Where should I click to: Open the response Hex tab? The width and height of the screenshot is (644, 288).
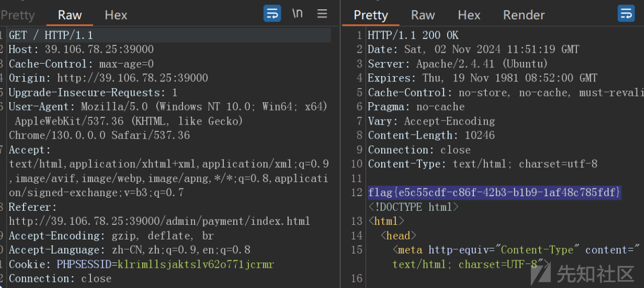click(x=469, y=15)
